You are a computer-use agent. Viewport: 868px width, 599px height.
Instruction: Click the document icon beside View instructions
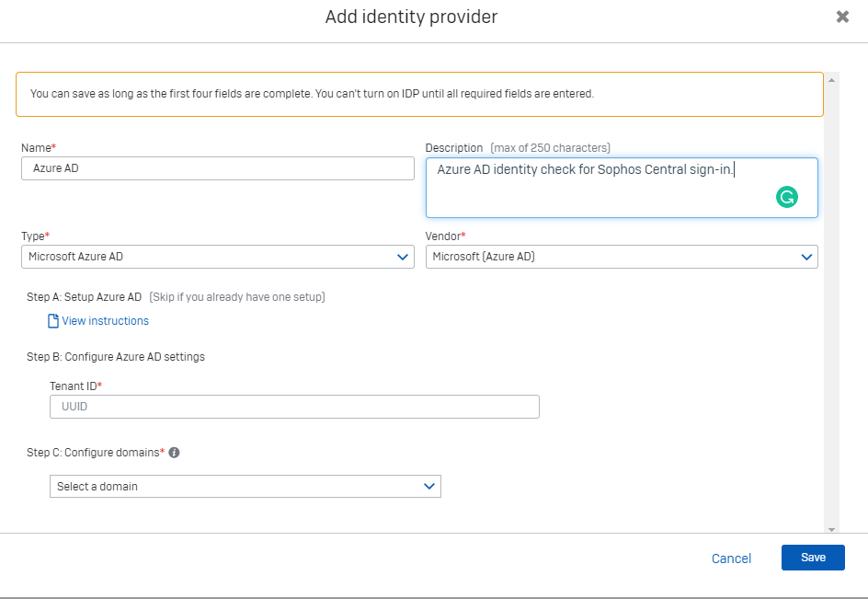(x=53, y=321)
